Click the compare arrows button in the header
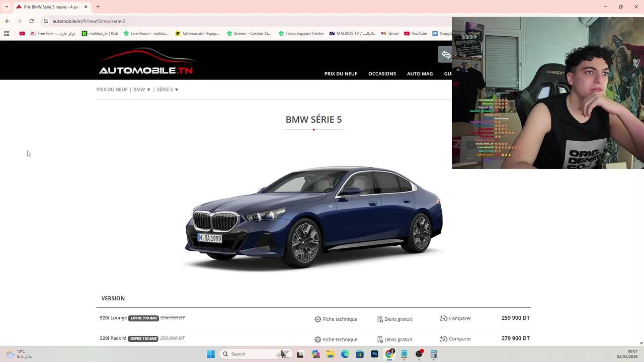The image size is (644, 362). pos(446,55)
